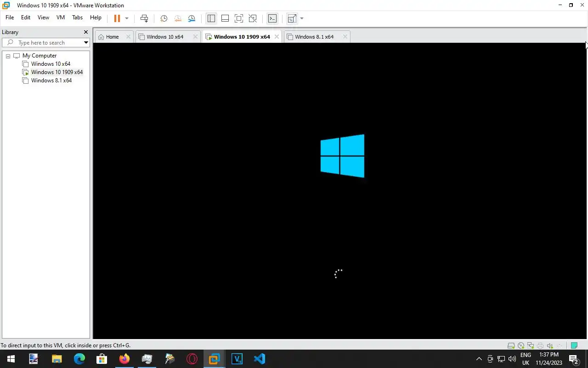
Task: Click the printer status icon
Action: [540, 345]
